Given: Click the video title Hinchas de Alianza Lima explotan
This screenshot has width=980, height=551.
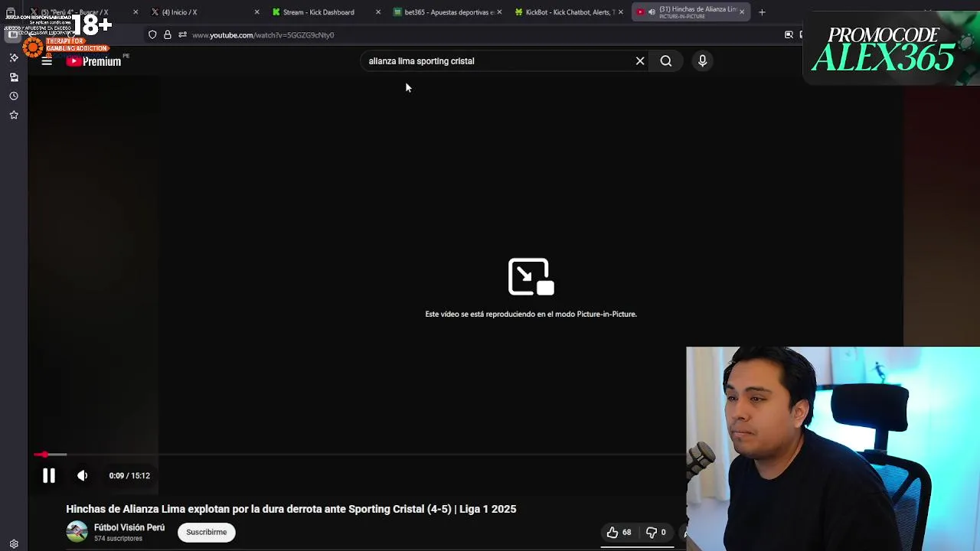Looking at the screenshot, I should [291, 509].
